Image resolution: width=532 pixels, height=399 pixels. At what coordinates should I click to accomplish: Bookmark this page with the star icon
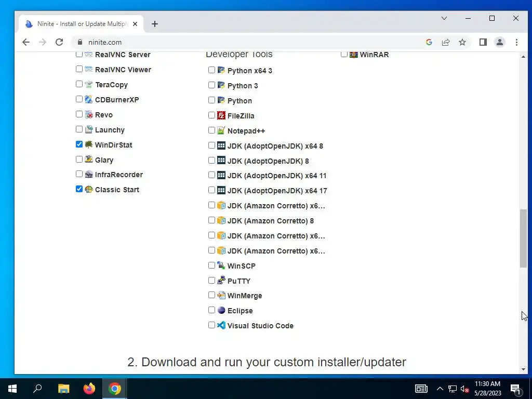coord(462,42)
